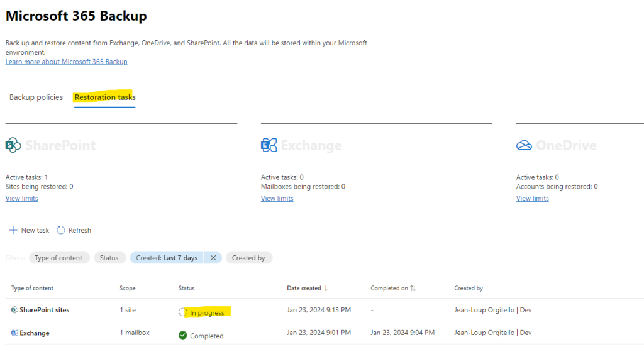Viewport: 644px width, 359px height.
Task: Open the Exchange task row
Action: coord(325,333)
